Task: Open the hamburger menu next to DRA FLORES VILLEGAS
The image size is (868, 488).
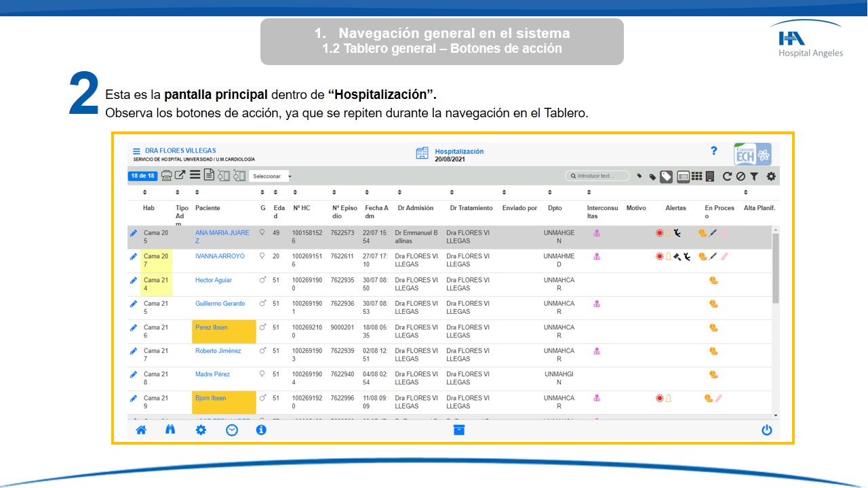Action: 136,151
